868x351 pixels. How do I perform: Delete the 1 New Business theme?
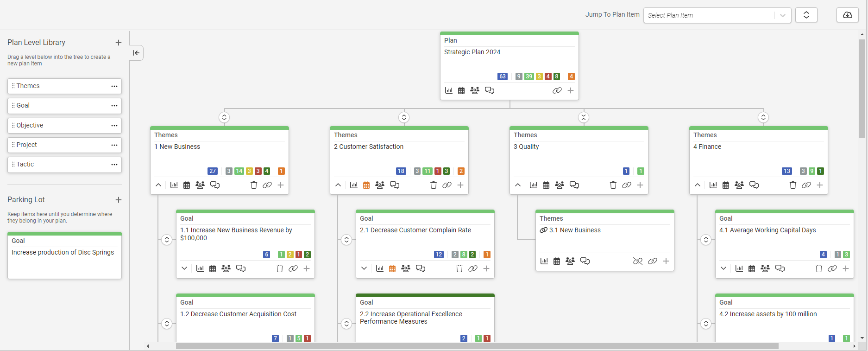click(254, 185)
